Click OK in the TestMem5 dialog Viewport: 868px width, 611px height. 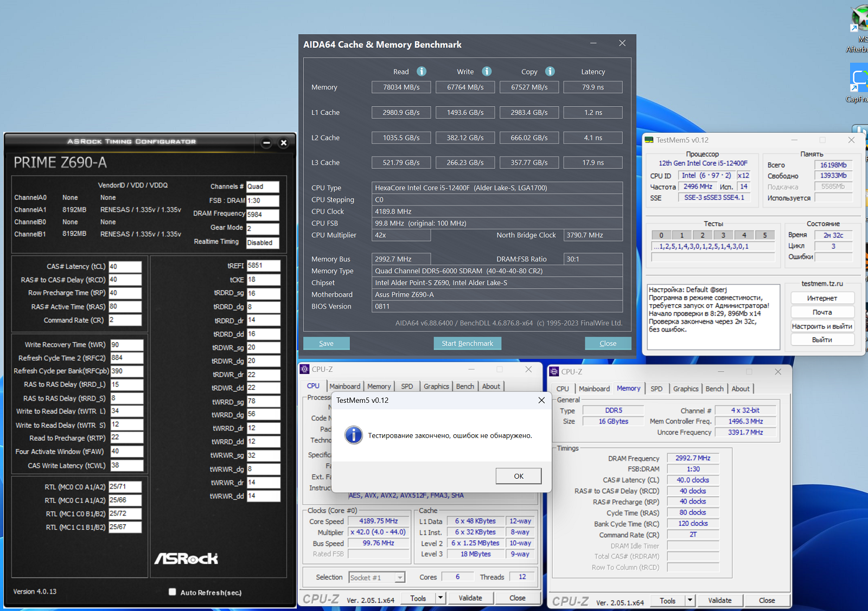click(x=519, y=476)
